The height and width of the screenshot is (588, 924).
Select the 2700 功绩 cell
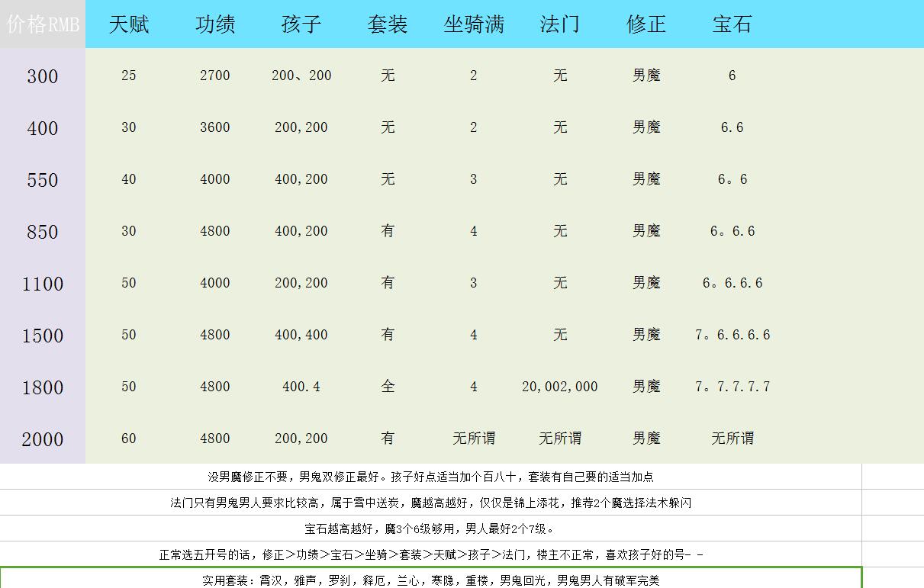tap(214, 76)
